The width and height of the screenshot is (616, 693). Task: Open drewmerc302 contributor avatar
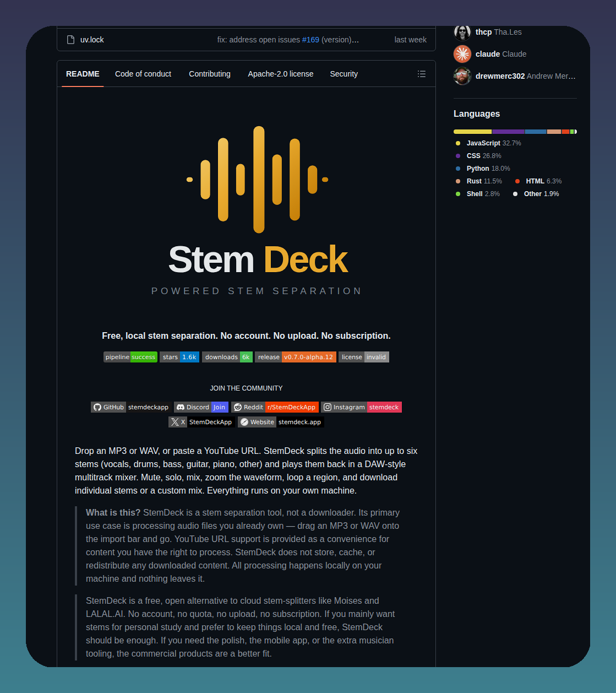[462, 76]
